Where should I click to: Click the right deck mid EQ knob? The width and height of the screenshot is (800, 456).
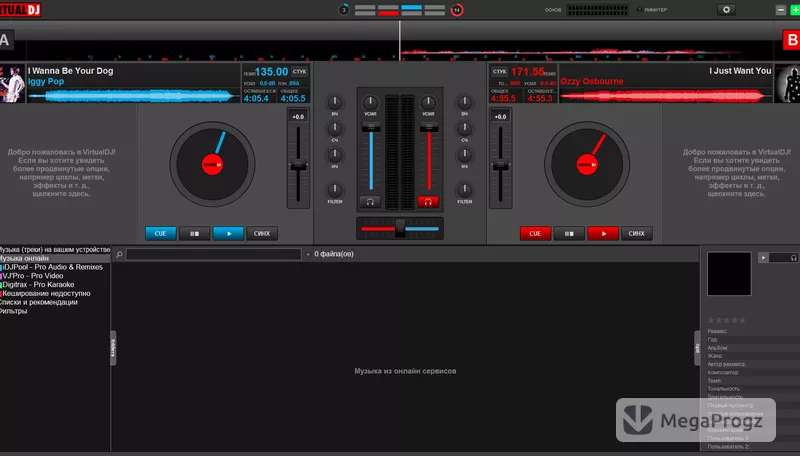click(x=464, y=129)
